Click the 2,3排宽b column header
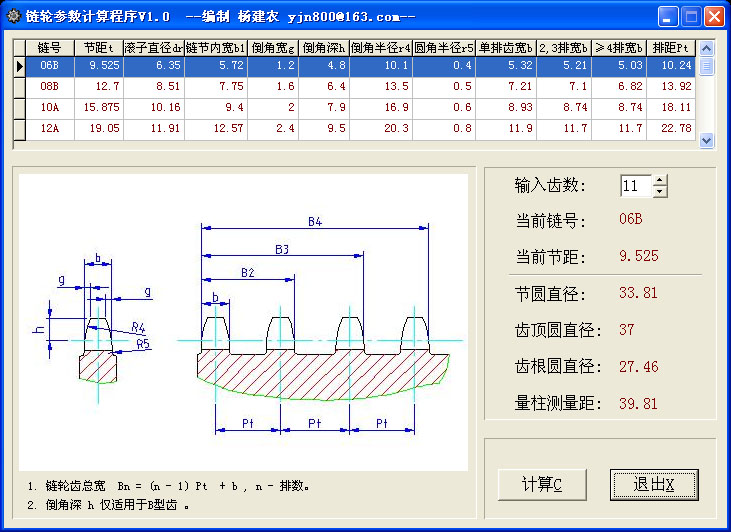This screenshot has width=731, height=532. tap(564, 48)
